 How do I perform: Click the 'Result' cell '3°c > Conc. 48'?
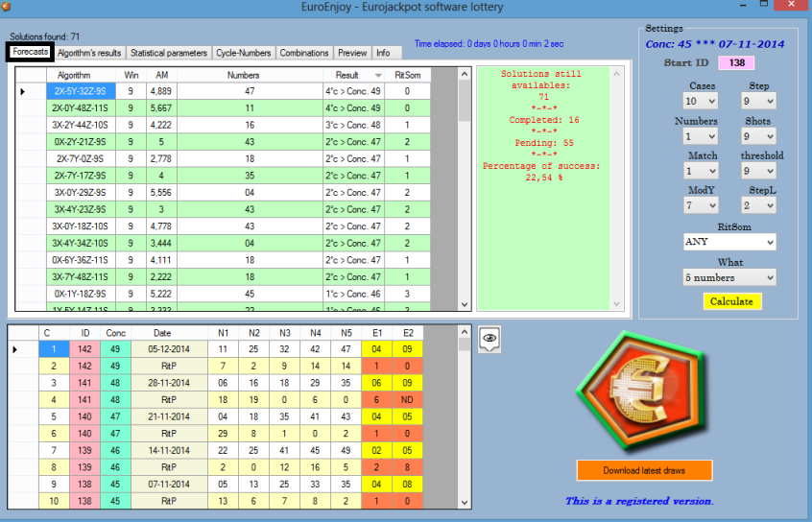coord(354,125)
